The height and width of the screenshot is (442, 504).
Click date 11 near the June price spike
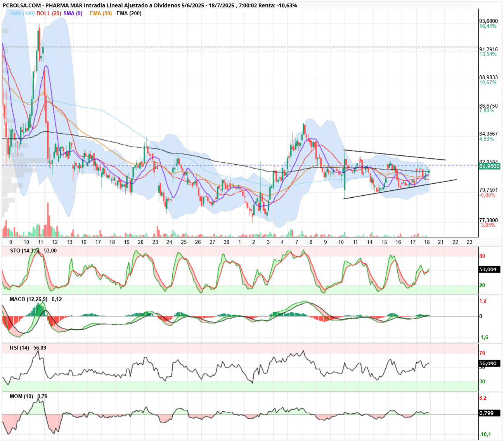(41, 242)
